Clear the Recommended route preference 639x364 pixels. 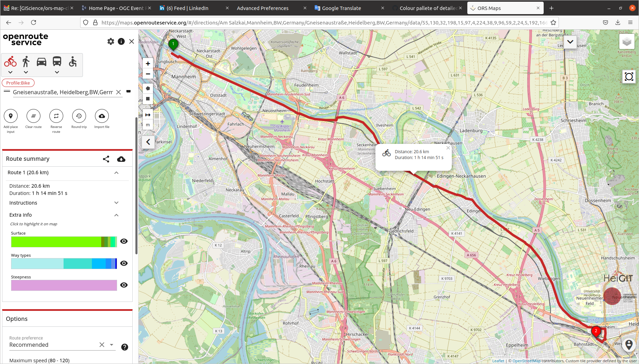click(102, 345)
